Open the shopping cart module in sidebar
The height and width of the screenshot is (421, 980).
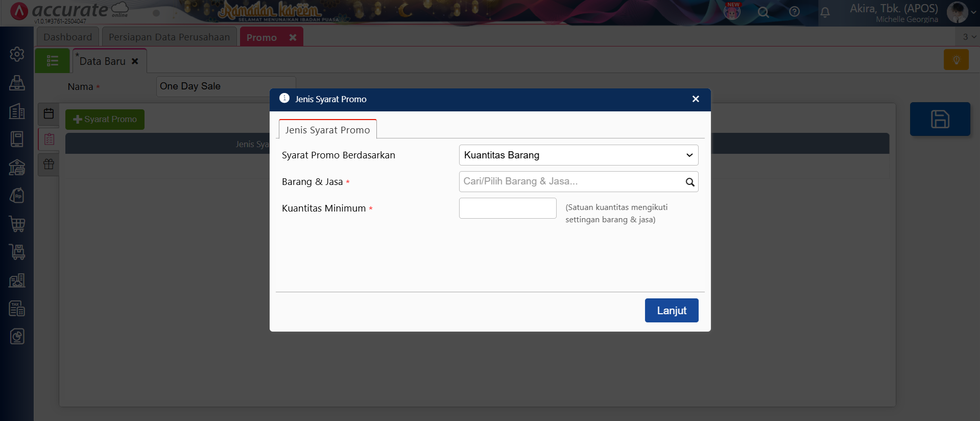pos(17,224)
